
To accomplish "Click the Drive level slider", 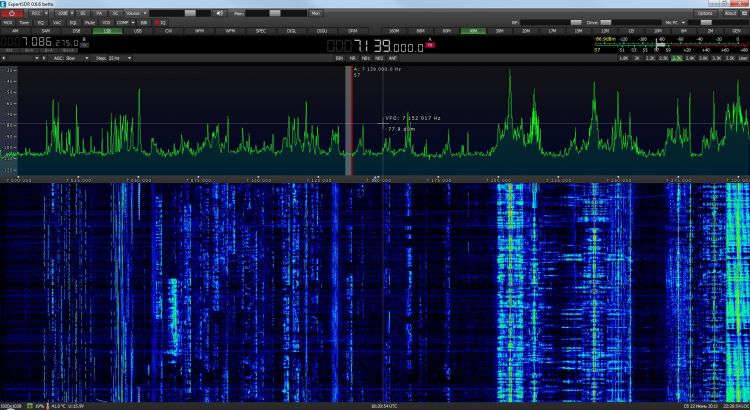I will 630,22.
